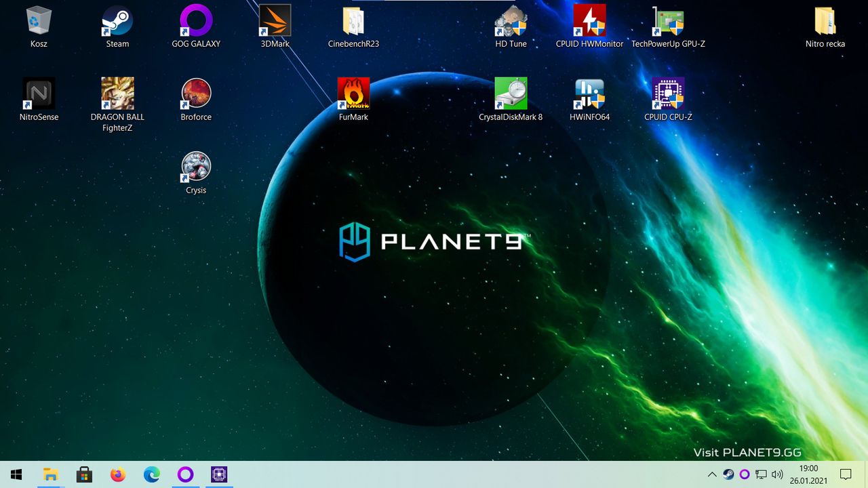Open Firefox from the taskbar
Screen dimensions: 868x488
pos(118,474)
